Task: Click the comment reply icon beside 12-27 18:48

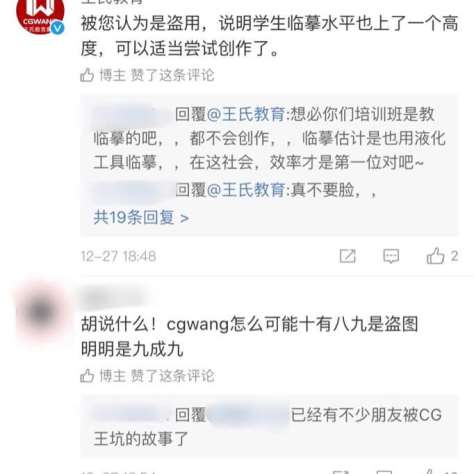Action: pyautogui.click(x=391, y=256)
